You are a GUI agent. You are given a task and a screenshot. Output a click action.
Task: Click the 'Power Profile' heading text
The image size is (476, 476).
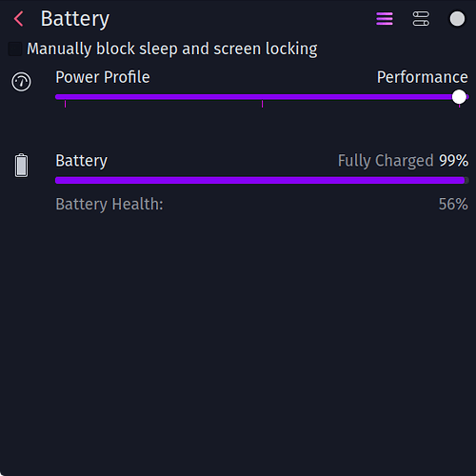tap(103, 77)
